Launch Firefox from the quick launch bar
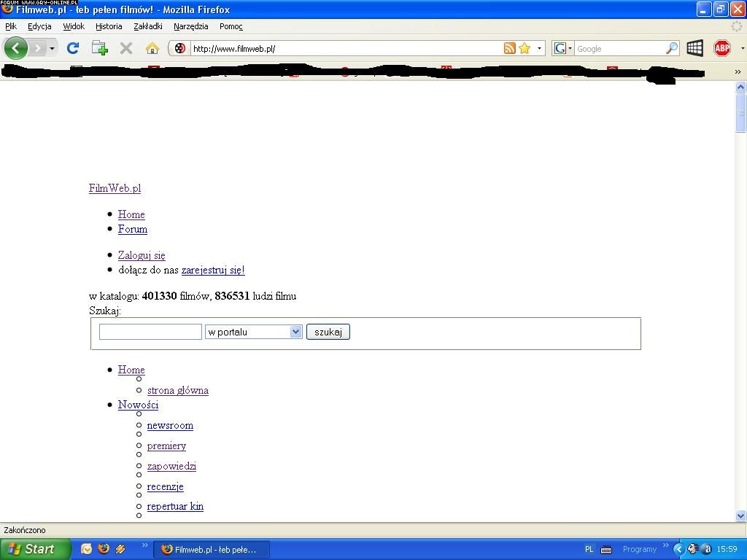747x560 pixels. point(104,549)
